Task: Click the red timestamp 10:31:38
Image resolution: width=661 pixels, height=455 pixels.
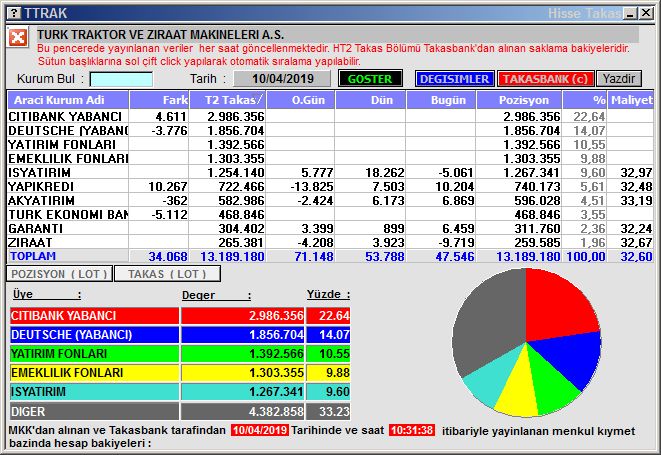Action: [412, 430]
